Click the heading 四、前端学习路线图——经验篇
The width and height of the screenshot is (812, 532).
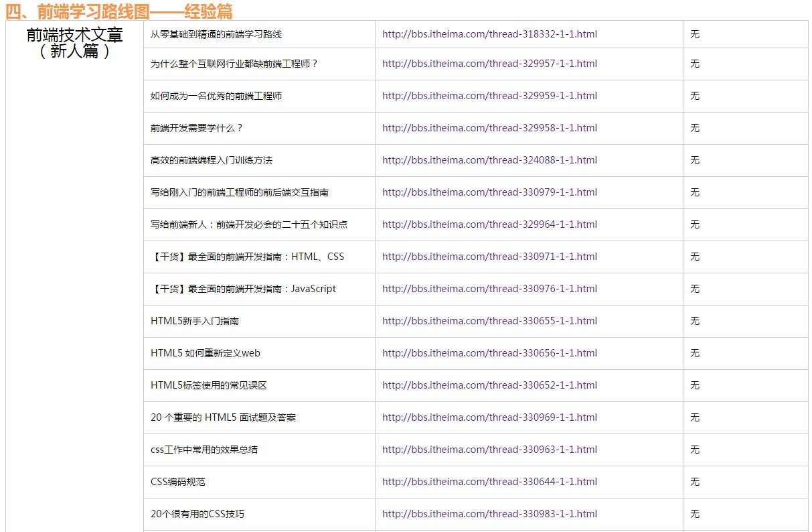click(x=119, y=11)
